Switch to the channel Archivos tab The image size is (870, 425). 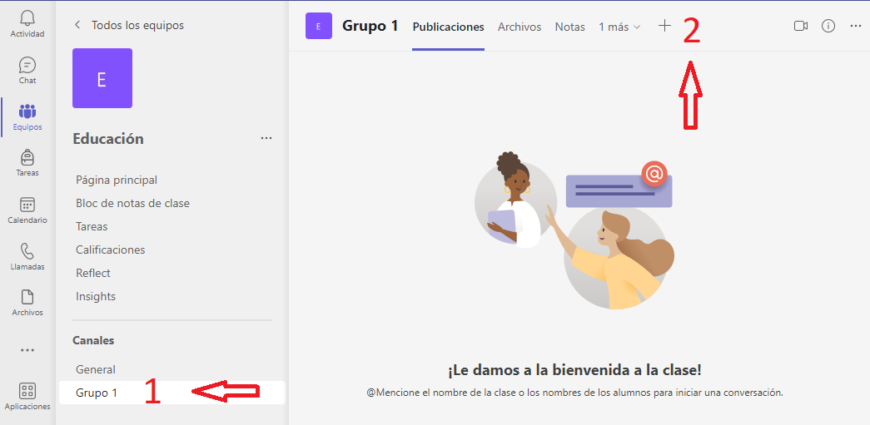(x=519, y=27)
